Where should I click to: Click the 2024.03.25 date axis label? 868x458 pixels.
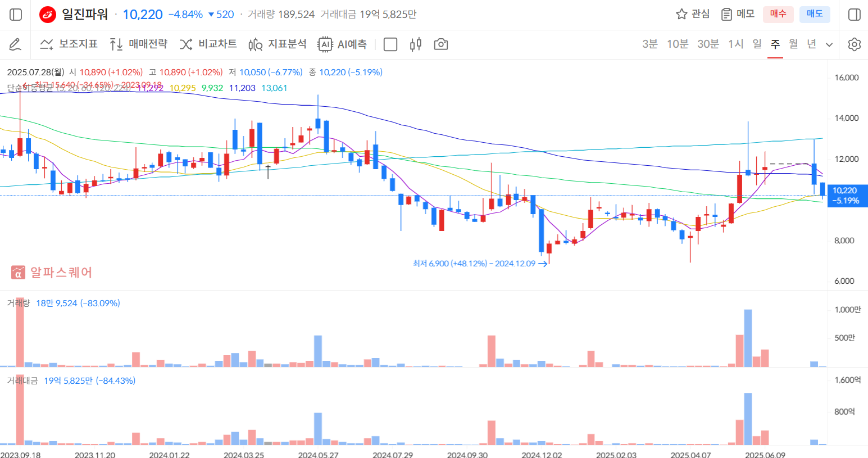(x=244, y=454)
